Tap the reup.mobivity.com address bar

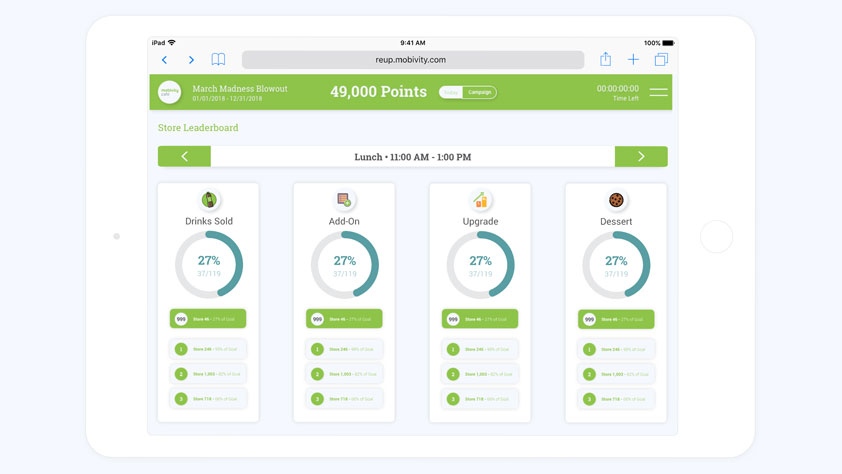412,60
